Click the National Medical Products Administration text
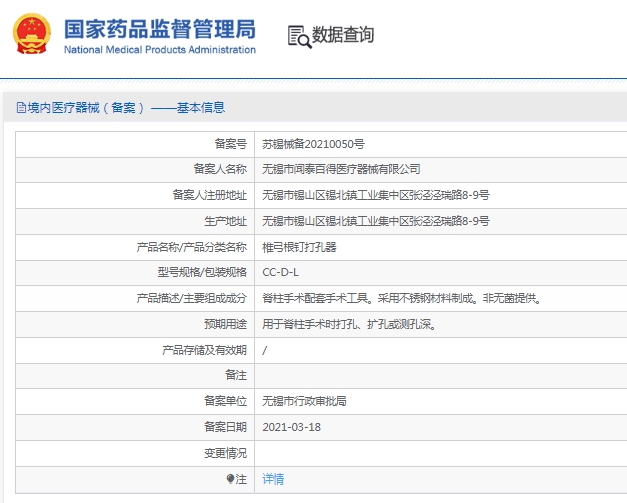Image resolution: width=627 pixels, height=503 pixels. [x=160, y=50]
